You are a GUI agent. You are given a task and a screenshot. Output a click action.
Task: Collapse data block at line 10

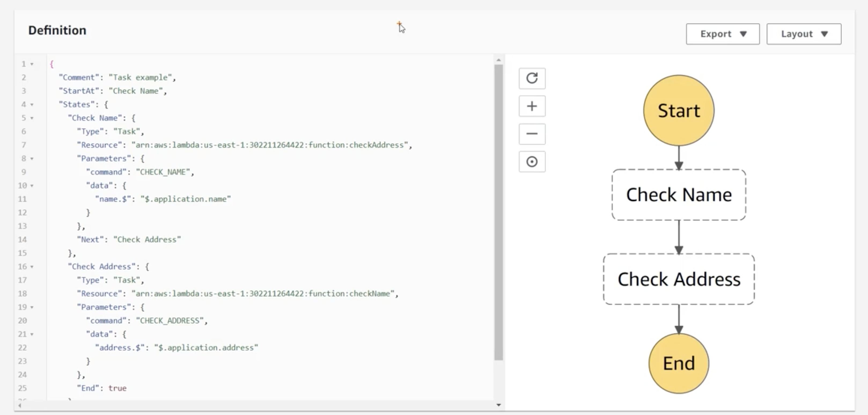click(x=32, y=186)
